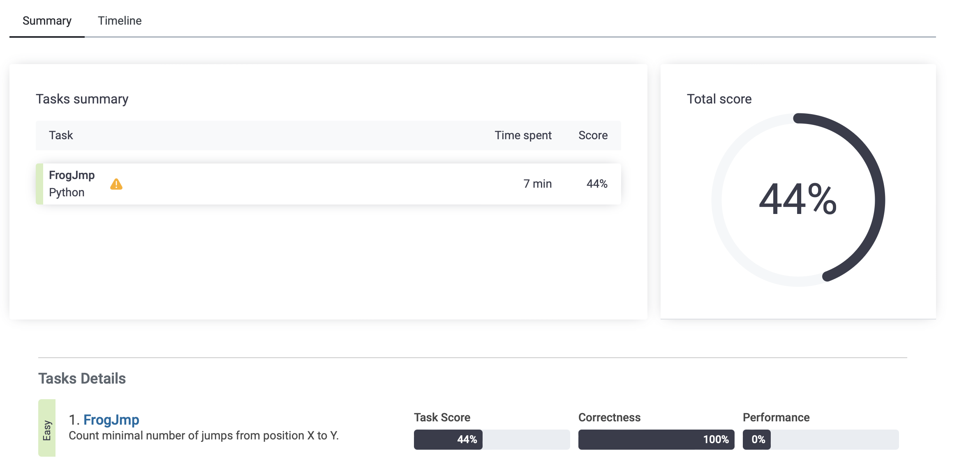Click the FrogJmp Python task row

[288, 184]
